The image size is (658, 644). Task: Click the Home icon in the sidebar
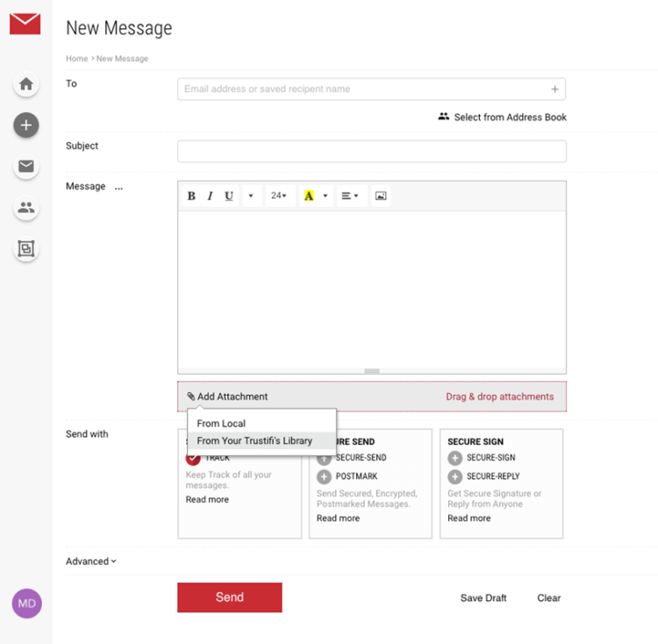pos(26,85)
